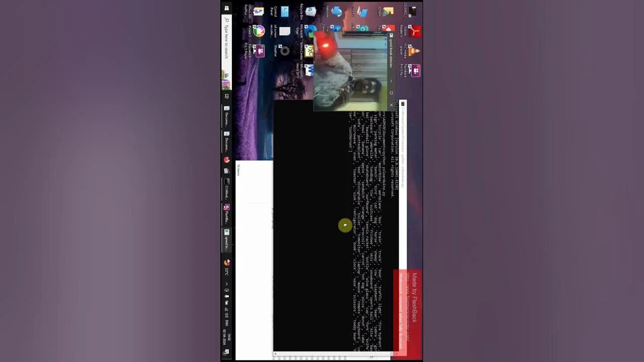This screenshot has height=362, width=644.
Task: Click the command prompt title bar icon
Action: pos(403,104)
